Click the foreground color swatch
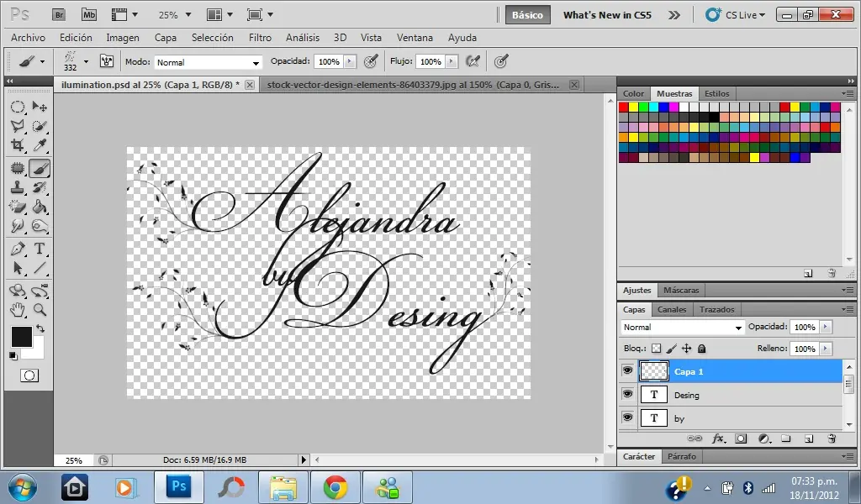 (21, 337)
